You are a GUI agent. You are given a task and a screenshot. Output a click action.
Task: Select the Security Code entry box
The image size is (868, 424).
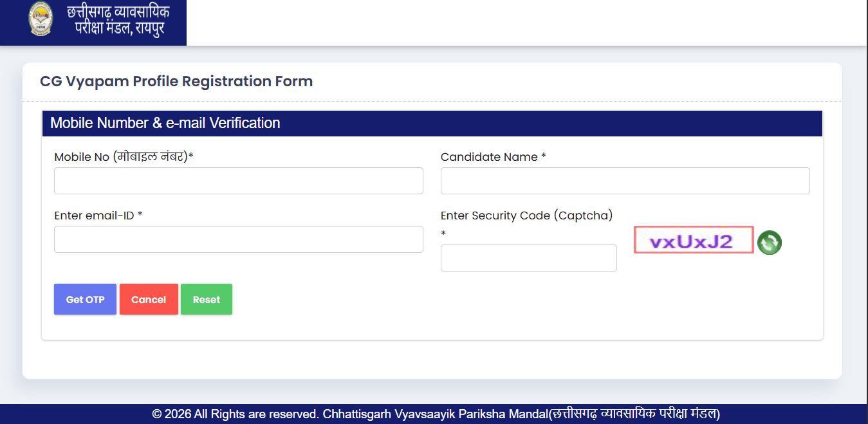click(x=528, y=258)
